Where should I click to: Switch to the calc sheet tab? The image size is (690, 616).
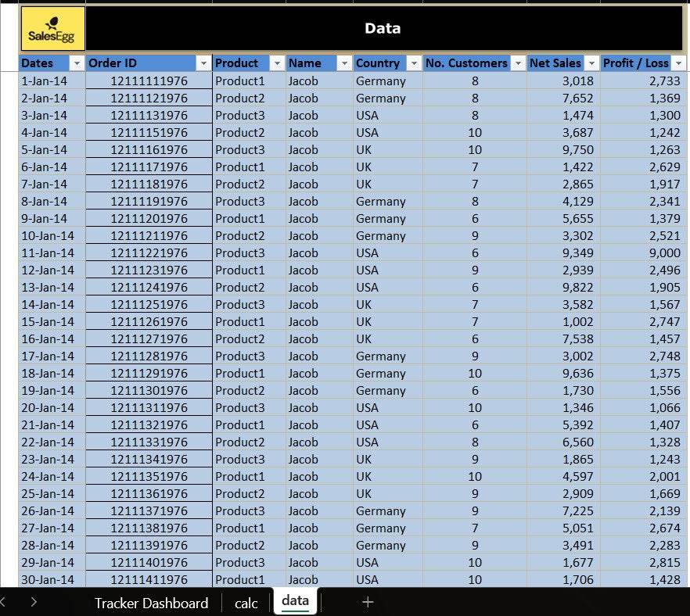click(246, 603)
